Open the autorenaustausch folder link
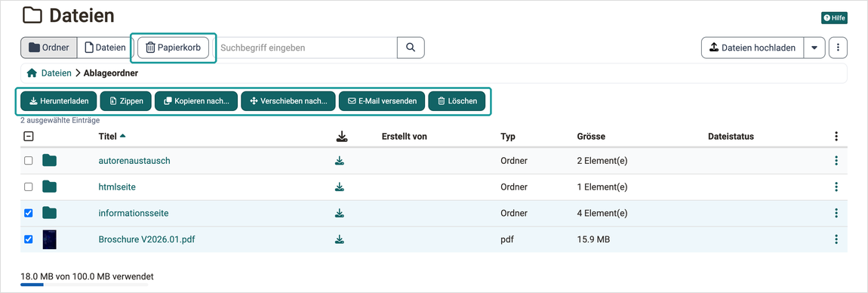Image resolution: width=868 pixels, height=293 pixels. pyautogui.click(x=134, y=161)
